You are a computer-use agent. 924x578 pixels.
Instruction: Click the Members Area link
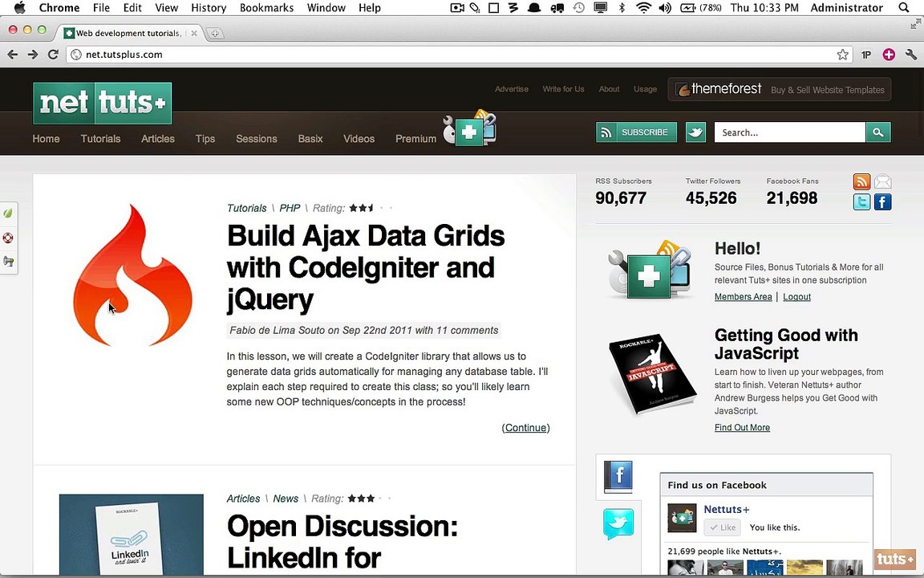(x=743, y=297)
